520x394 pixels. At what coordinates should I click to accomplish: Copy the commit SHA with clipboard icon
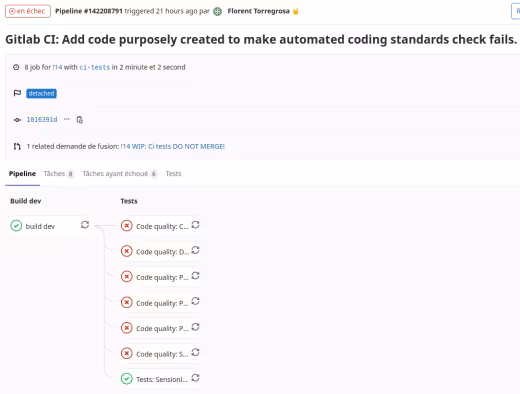79,120
